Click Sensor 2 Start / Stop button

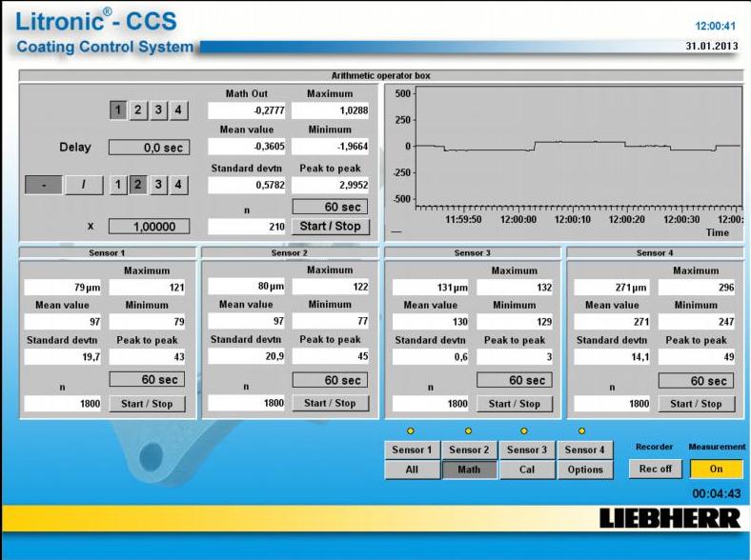click(330, 403)
